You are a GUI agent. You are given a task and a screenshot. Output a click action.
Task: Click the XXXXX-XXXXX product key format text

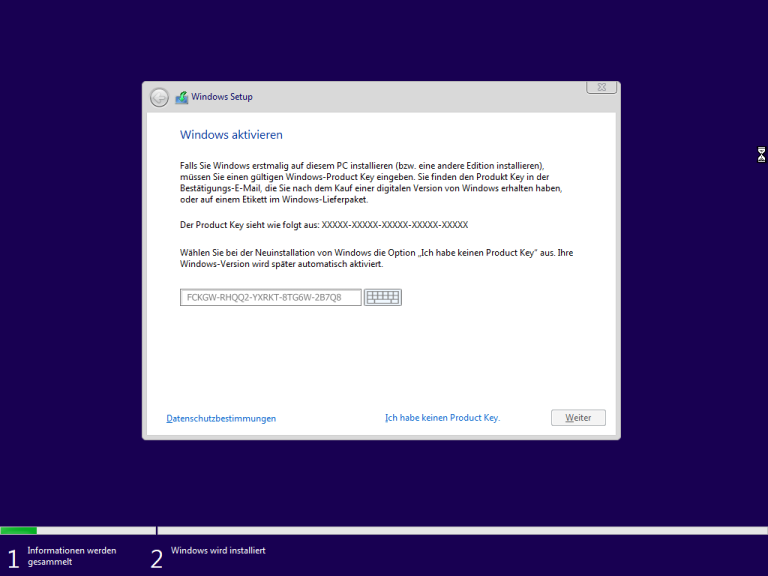point(395,225)
